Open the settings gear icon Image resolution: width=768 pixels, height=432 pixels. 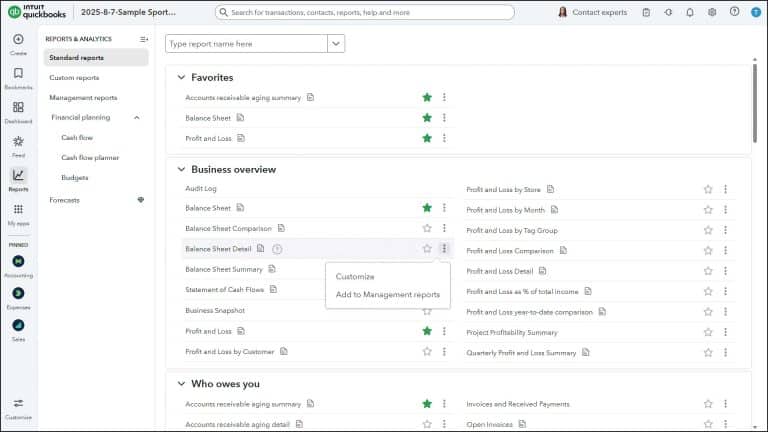tap(712, 12)
